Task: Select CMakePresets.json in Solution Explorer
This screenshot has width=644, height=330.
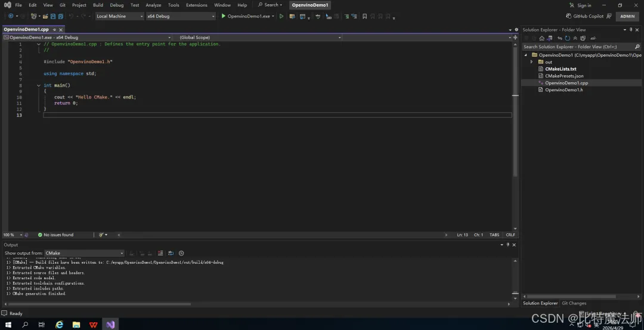Action: click(564, 76)
